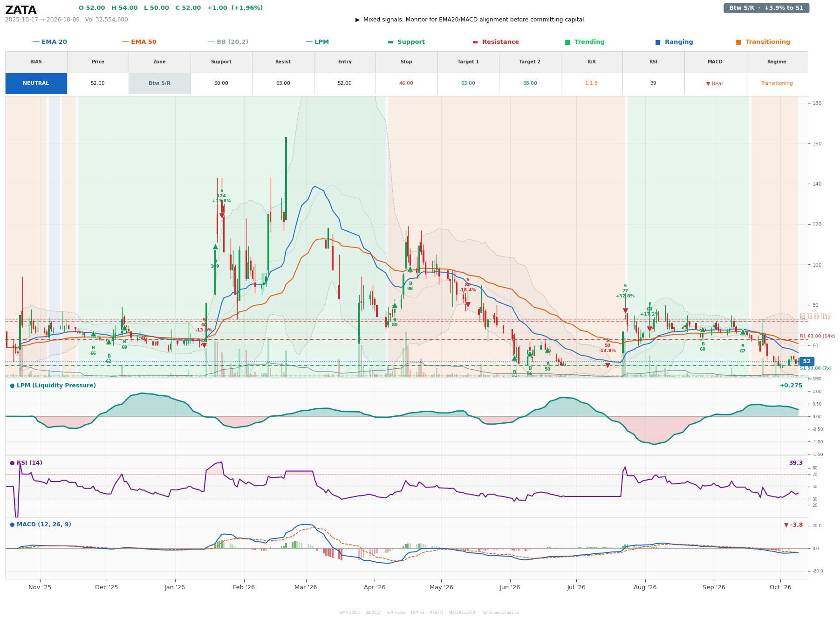Click the R:R column header
The height and width of the screenshot is (620, 840).
pos(591,62)
